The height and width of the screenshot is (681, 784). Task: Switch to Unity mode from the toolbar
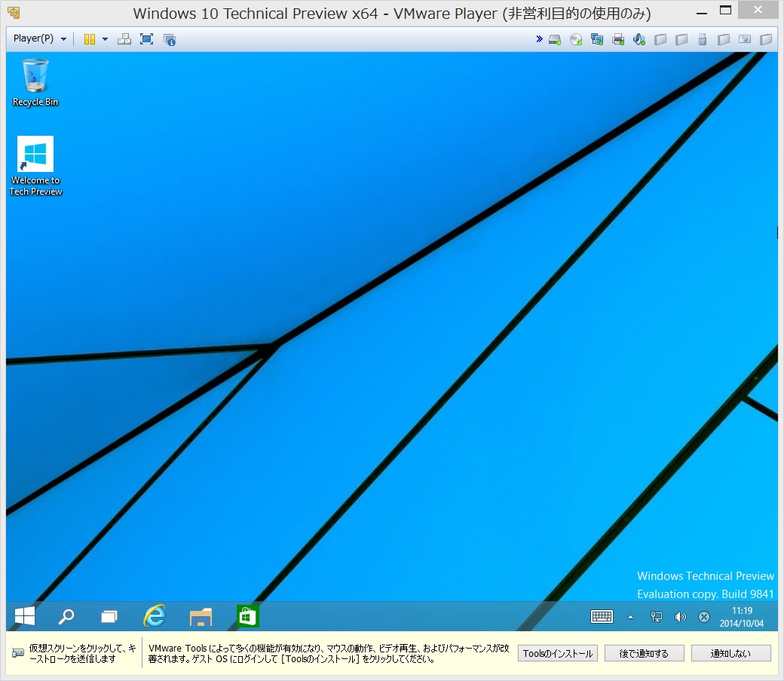[x=170, y=39]
